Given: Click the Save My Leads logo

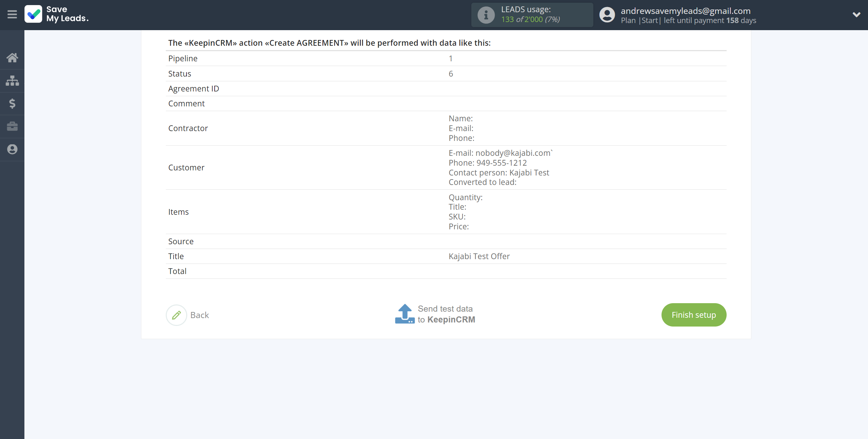Looking at the screenshot, I should (x=57, y=14).
